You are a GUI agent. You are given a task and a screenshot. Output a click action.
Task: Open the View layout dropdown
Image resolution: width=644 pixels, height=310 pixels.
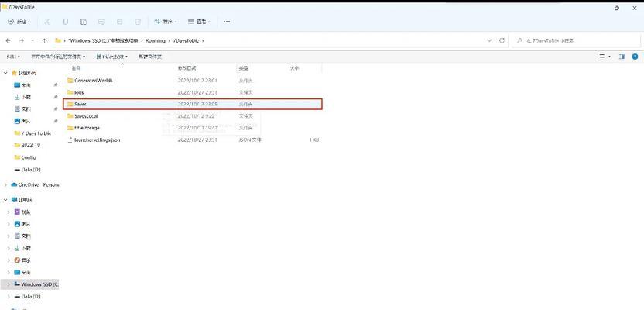coord(199,22)
